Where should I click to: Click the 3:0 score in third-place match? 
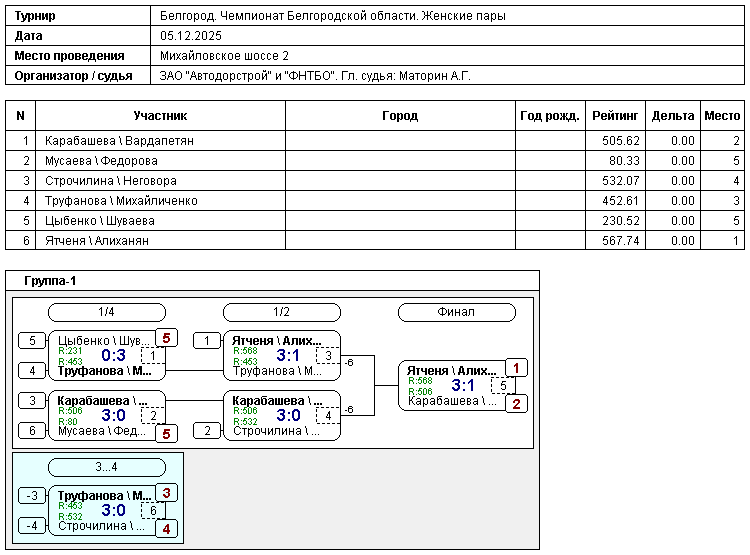[x=113, y=510]
